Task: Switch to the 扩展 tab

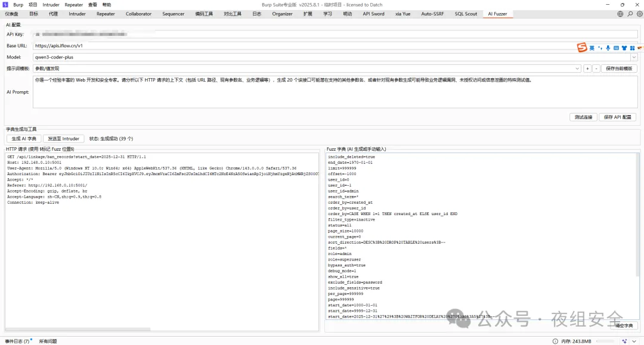Action: coord(308,14)
